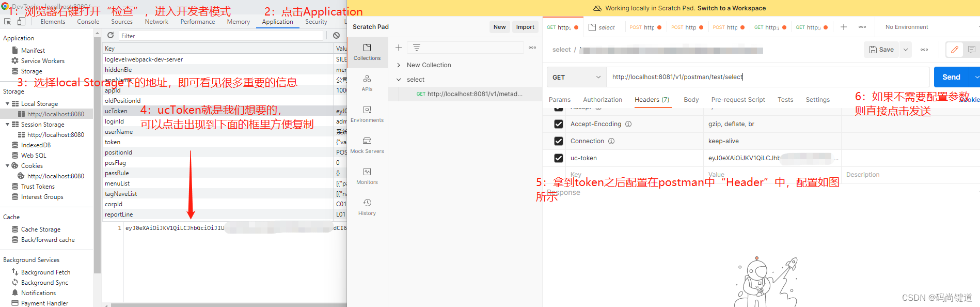Collapse the Session Storage tree node
Viewport: 980px width, 307px height.
pos(7,125)
